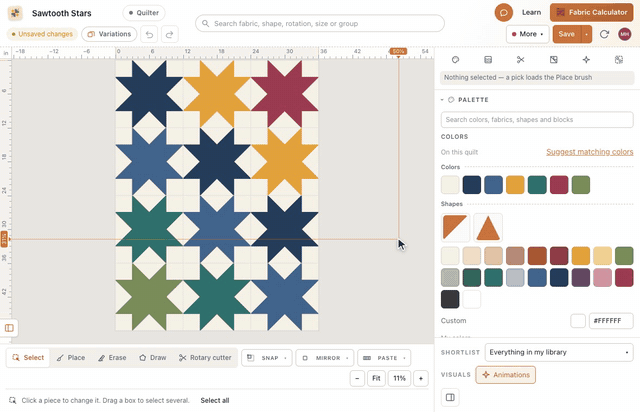Toggle the Quilter mode pill

click(x=144, y=13)
